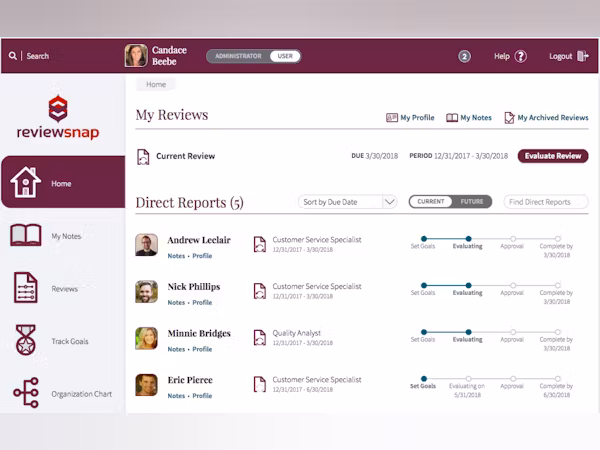Open the notifications badge showing 2

(464, 56)
